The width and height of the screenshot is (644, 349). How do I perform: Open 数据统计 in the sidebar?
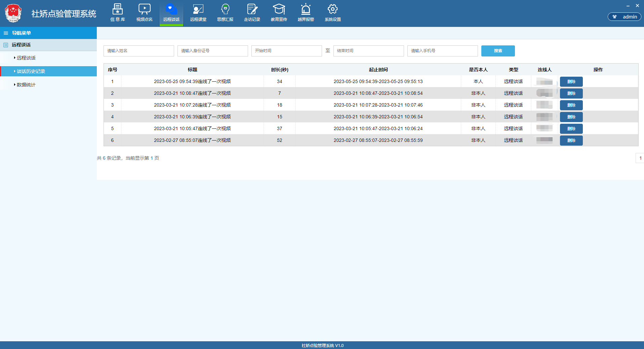[x=26, y=85]
